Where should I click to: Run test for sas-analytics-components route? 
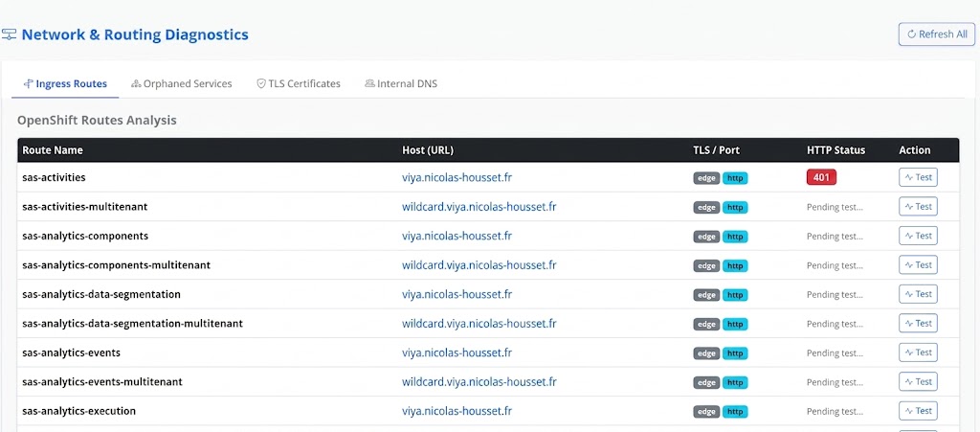[918, 236]
